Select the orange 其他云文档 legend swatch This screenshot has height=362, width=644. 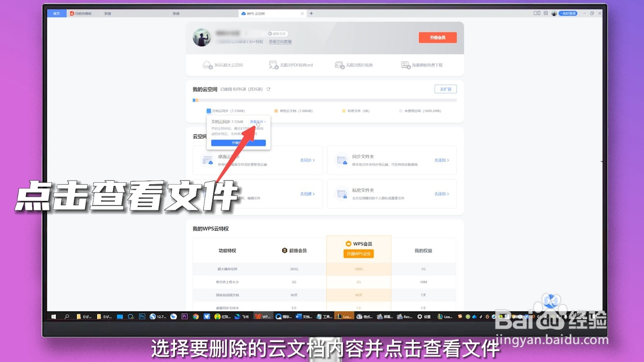tap(276, 111)
